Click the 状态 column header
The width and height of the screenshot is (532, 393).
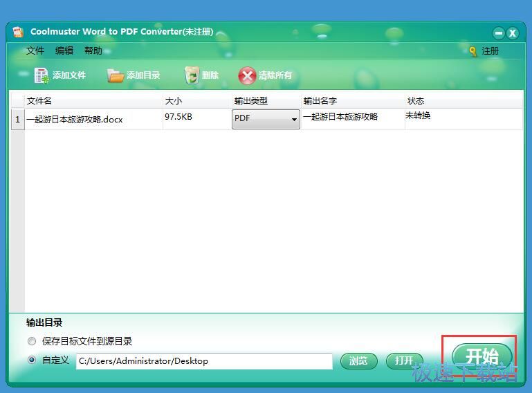(464, 100)
